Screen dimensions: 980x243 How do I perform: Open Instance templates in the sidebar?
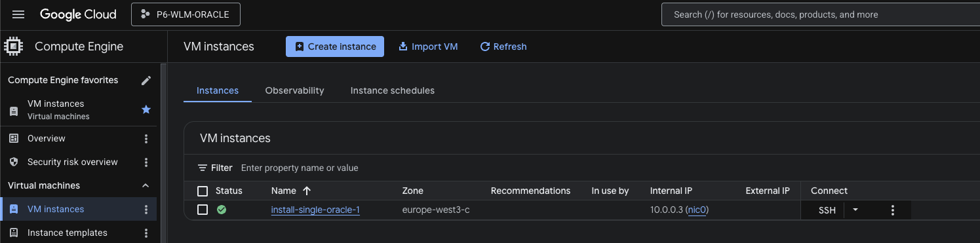point(68,233)
